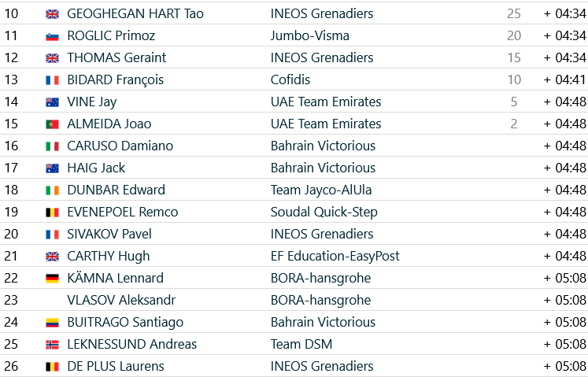Click the Slovenian flag next to Roglic
Screen dimensions: 588x377
click(x=52, y=36)
